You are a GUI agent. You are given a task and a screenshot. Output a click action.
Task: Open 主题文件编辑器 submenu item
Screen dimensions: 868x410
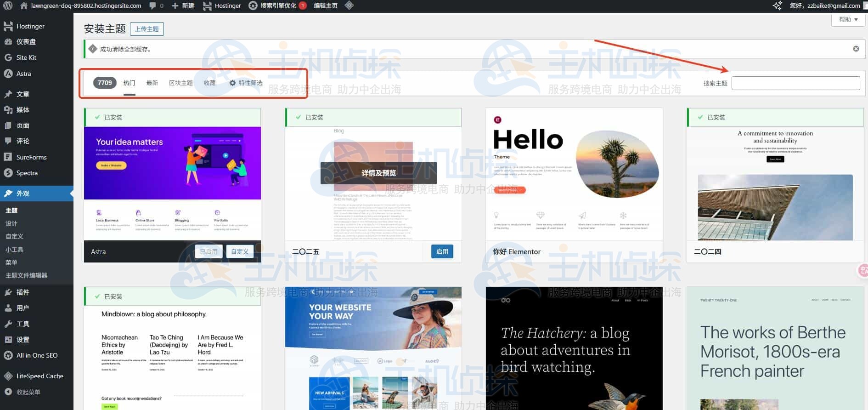click(26, 275)
